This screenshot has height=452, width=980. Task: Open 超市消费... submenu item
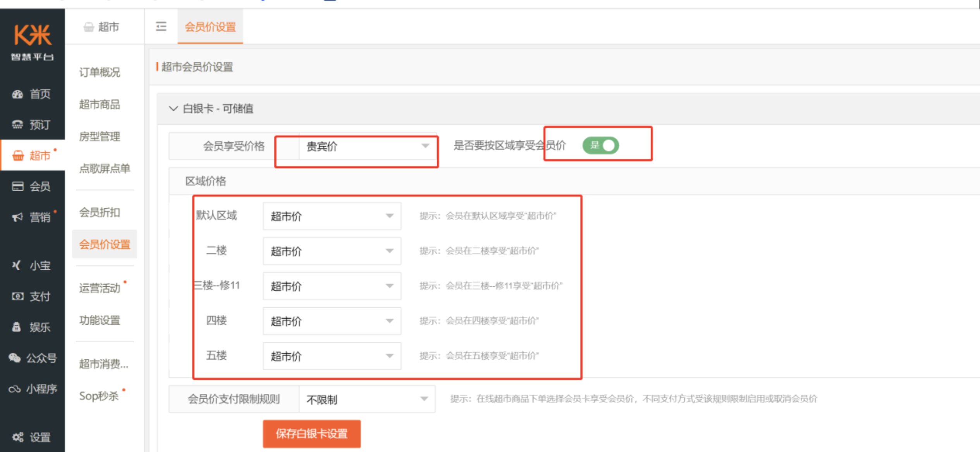point(103,364)
